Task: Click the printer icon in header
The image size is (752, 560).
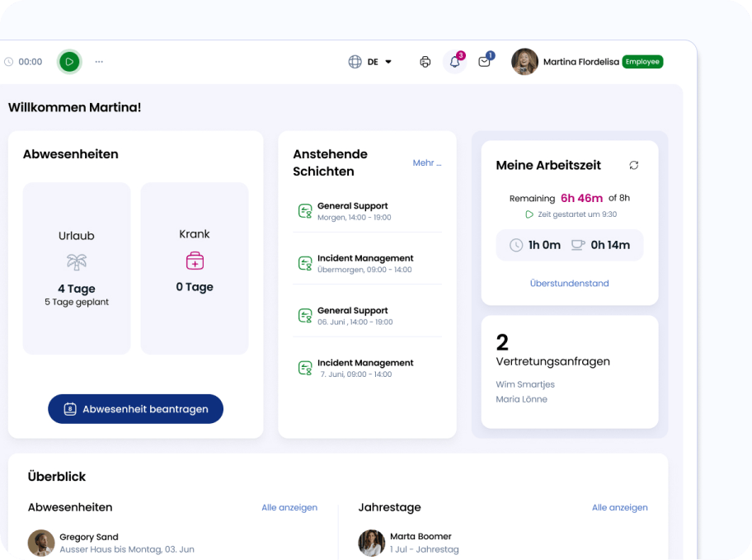Action: click(425, 62)
